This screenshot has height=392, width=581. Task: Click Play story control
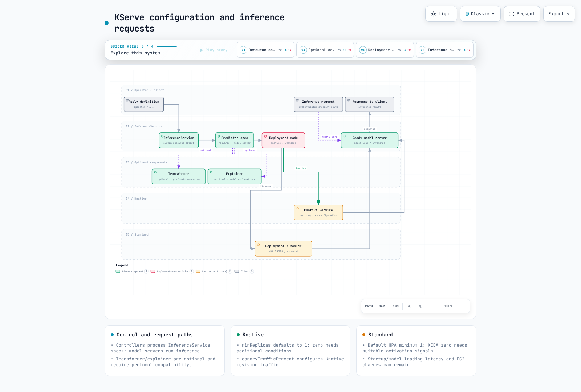pos(214,50)
